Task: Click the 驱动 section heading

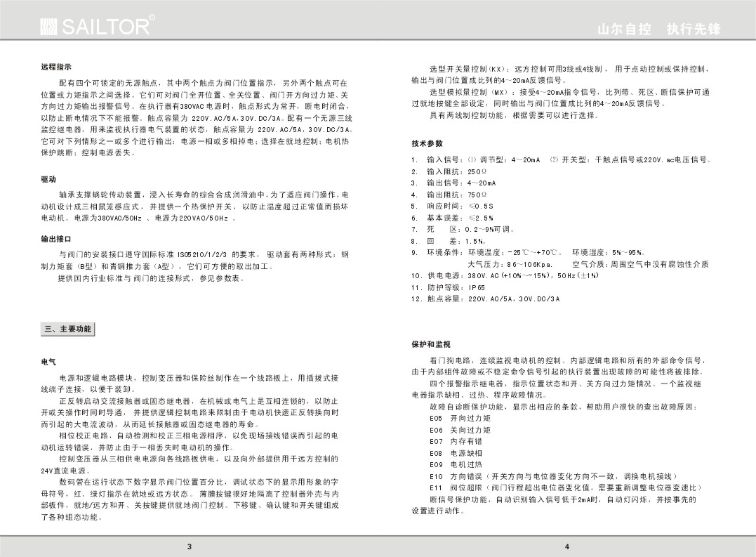Action: (x=48, y=179)
